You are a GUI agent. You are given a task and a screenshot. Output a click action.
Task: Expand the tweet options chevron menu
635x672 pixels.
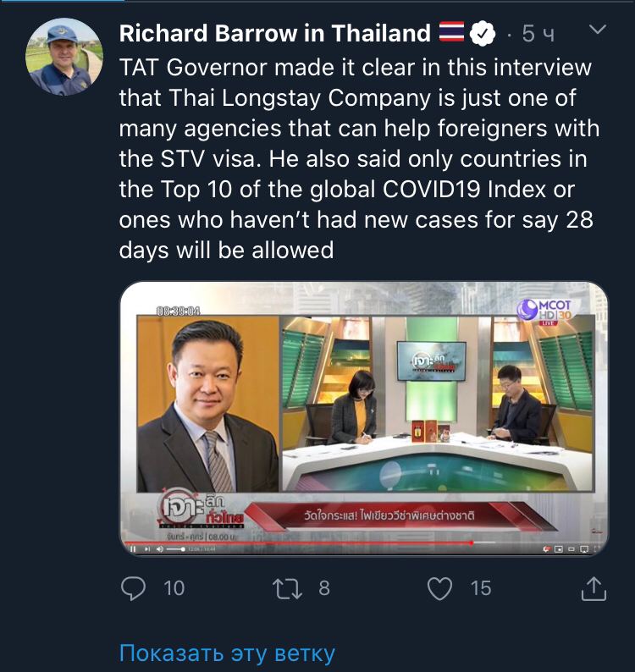point(598,29)
